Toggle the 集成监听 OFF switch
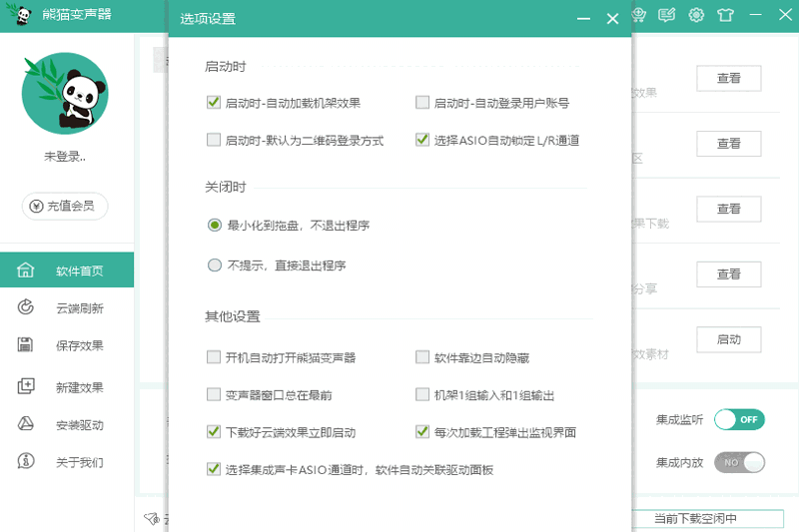This screenshot has width=799, height=532. [x=739, y=419]
